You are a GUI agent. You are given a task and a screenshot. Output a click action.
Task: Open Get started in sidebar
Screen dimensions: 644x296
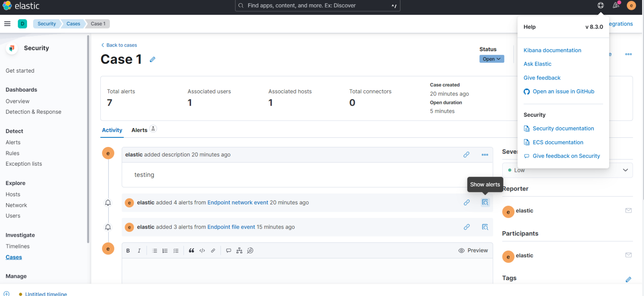[20, 71]
